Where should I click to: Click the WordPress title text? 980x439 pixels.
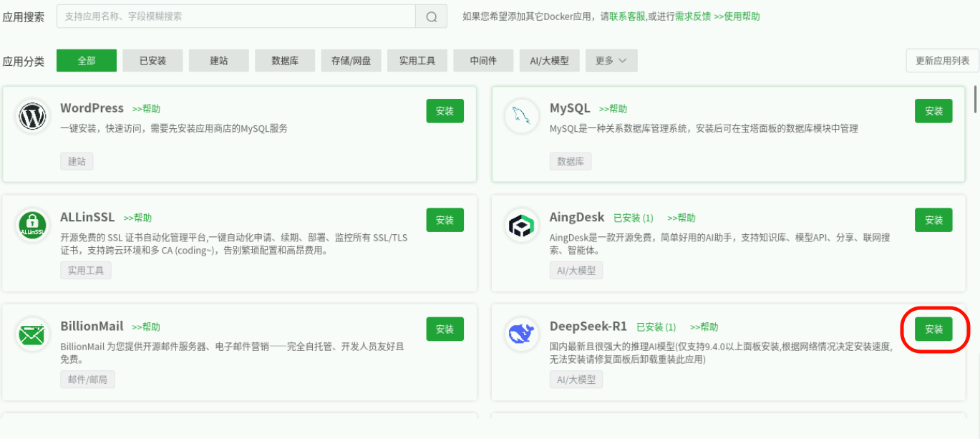(92, 108)
